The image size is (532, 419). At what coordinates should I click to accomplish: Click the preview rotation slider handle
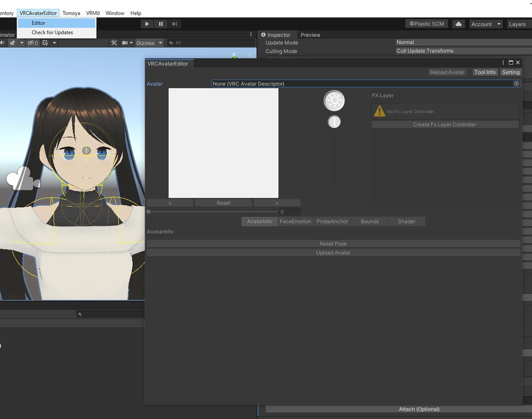point(149,212)
